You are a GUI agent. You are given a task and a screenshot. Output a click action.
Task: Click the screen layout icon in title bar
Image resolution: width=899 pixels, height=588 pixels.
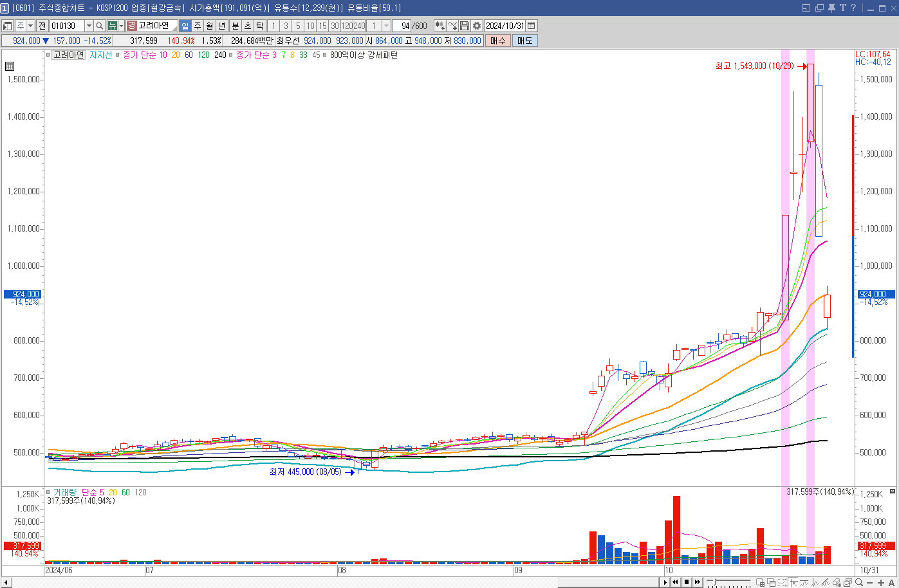pyautogui.click(x=806, y=8)
